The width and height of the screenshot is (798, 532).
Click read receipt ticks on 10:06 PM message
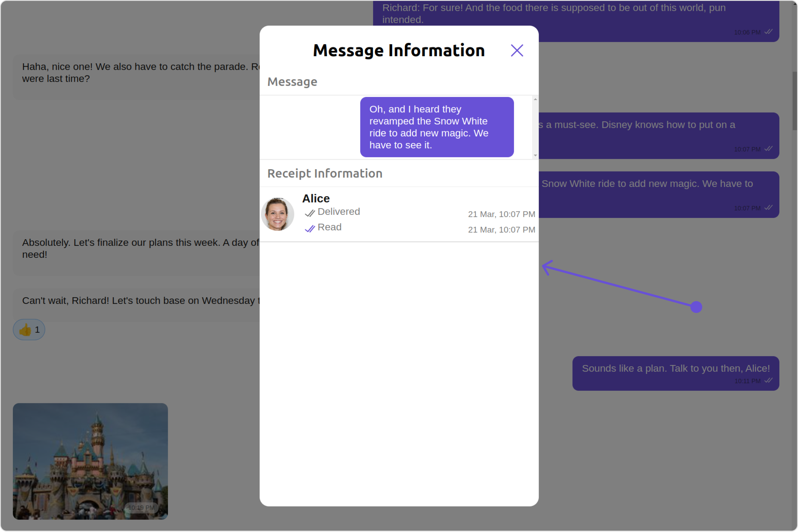(x=769, y=32)
